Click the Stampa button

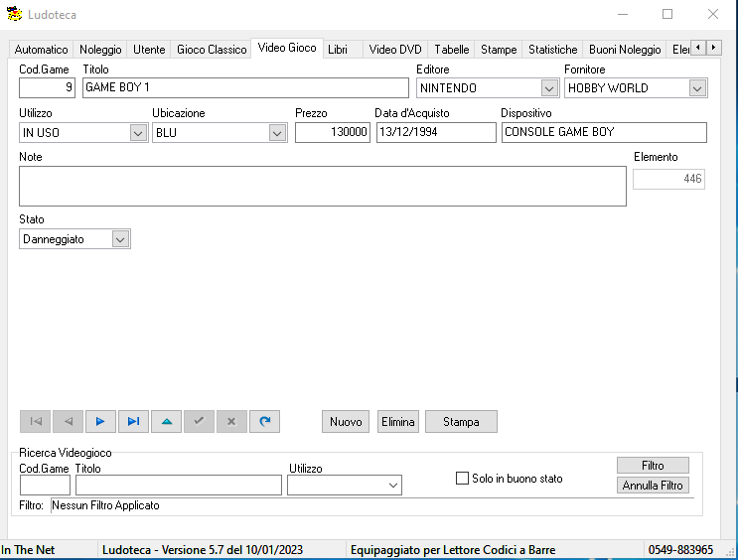[x=461, y=422]
